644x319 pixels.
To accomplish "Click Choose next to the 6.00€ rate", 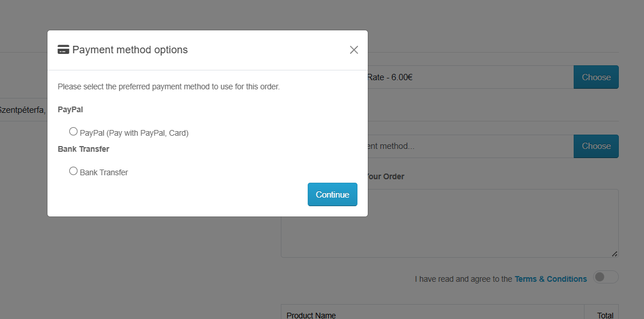I will coord(596,77).
